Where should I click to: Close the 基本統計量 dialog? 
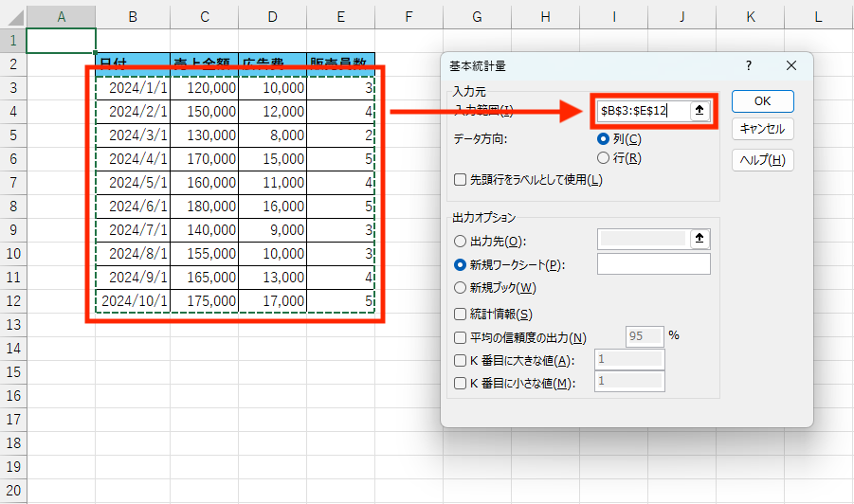pyautogui.click(x=791, y=66)
